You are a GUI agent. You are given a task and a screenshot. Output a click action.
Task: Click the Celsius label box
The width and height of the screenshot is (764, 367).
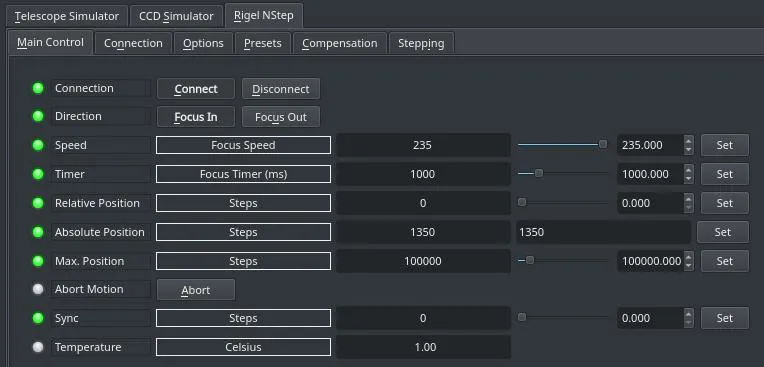[x=243, y=347]
